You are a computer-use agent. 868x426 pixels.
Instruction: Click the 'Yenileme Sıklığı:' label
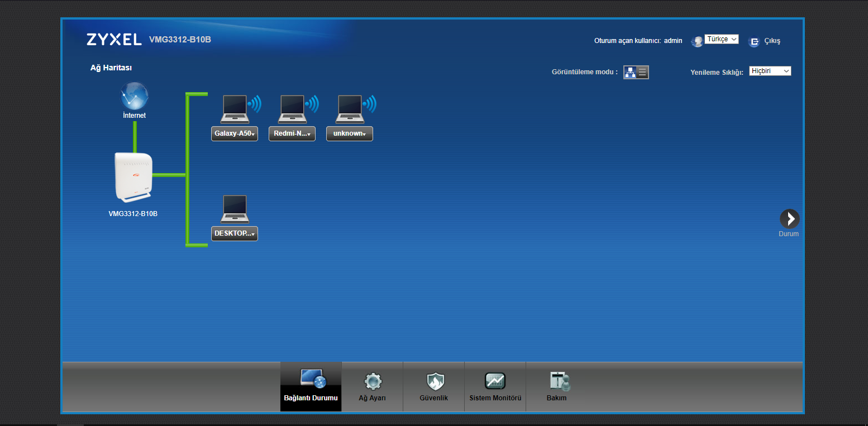pos(717,73)
